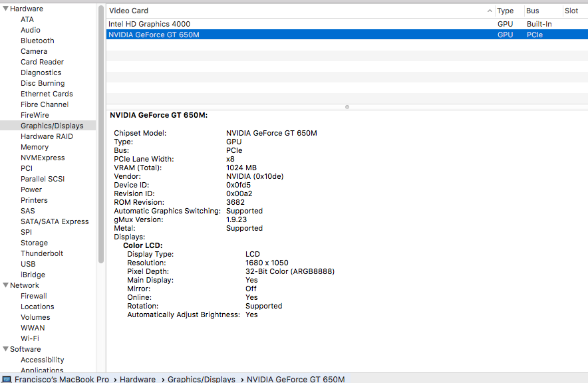Select Memory in the sidebar

coord(35,147)
